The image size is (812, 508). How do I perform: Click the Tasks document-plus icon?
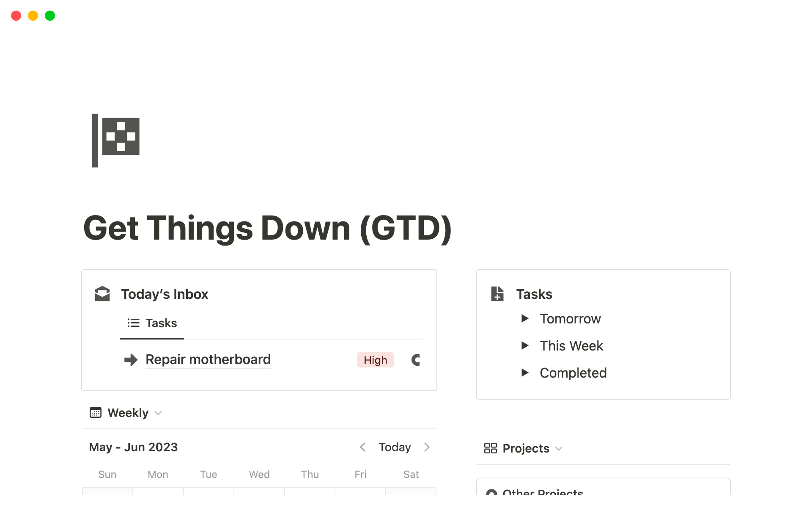click(497, 294)
